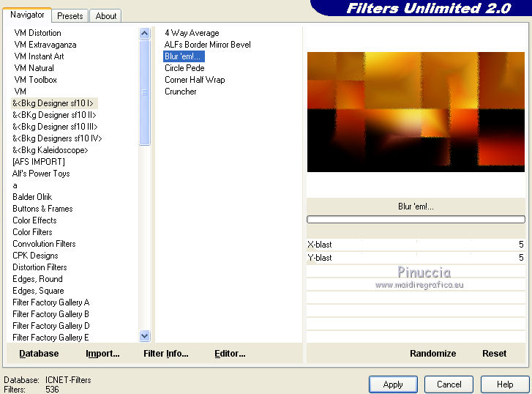Select VM Instant Art category
The width and height of the screenshot is (532, 394).
(39, 56)
